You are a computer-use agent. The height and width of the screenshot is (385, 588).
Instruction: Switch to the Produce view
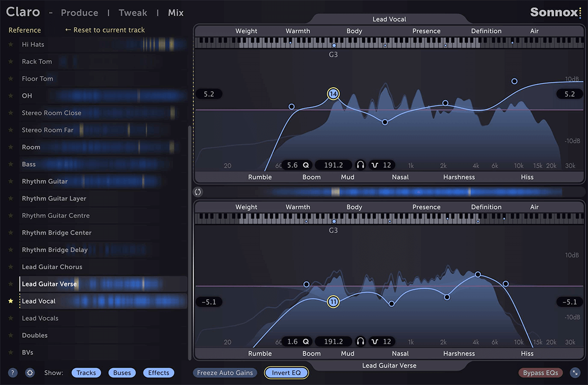tap(79, 13)
